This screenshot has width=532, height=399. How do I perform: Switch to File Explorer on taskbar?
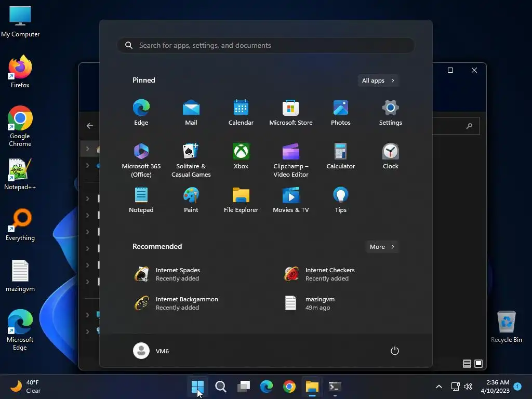[x=312, y=387]
